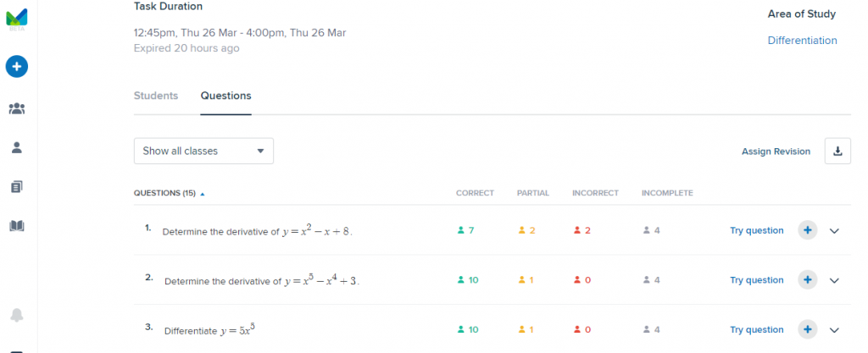Select the Questions tab
Viewport: 868px width, 353px height.
point(225,96)
